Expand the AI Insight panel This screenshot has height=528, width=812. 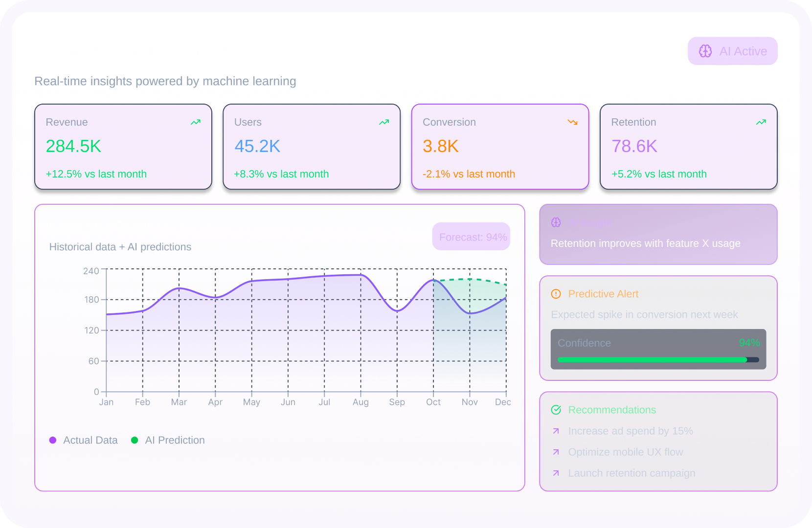tap(658, 235)
